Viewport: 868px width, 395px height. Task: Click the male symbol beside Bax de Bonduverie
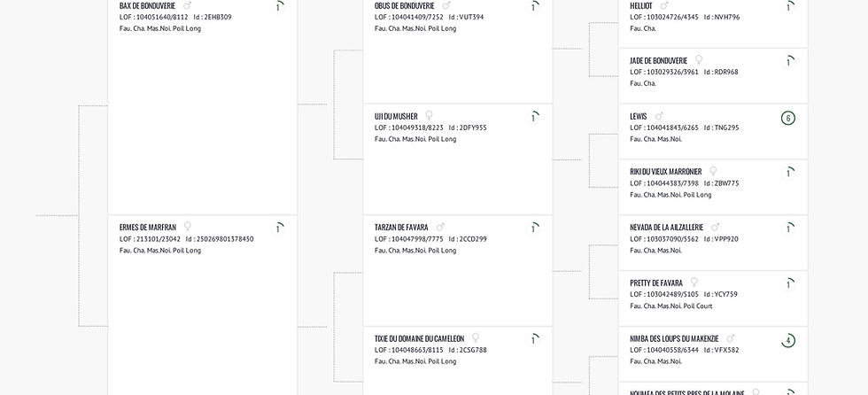(x=187, y=5)
